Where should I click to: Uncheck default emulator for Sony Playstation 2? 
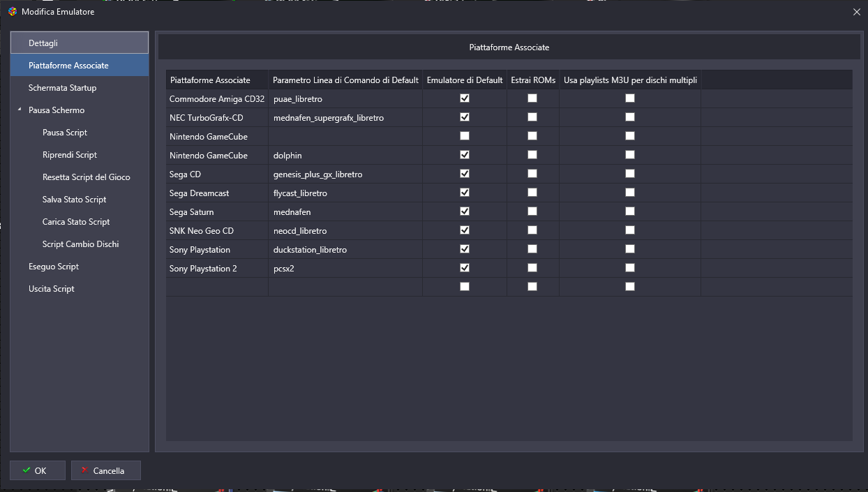(465, 268)
